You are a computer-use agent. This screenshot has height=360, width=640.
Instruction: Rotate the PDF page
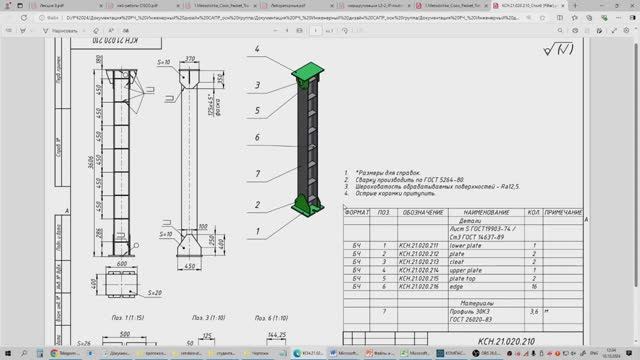(345, 31)
